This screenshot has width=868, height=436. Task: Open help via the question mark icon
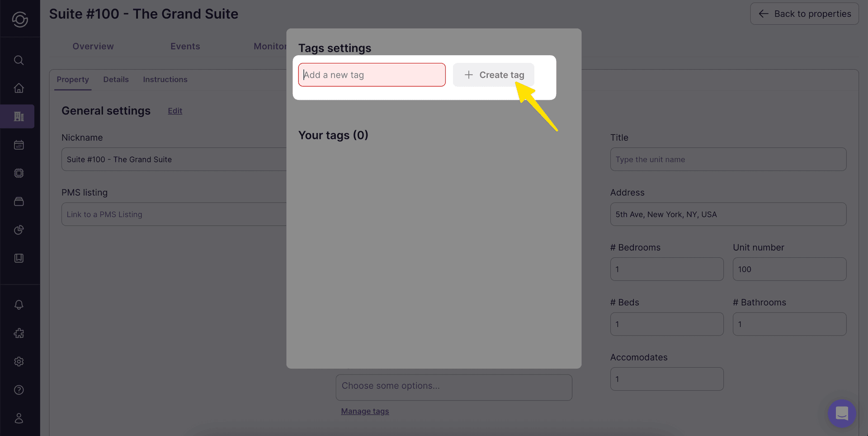19,390
